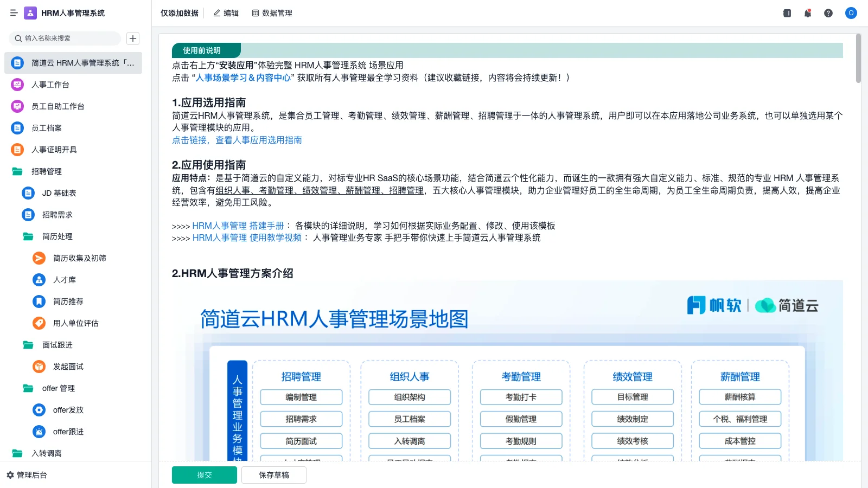This screenshot has height=488, width=868.
Task: Open the help question-mark icon
Action: pyautogui.click(x=829, y=13)
